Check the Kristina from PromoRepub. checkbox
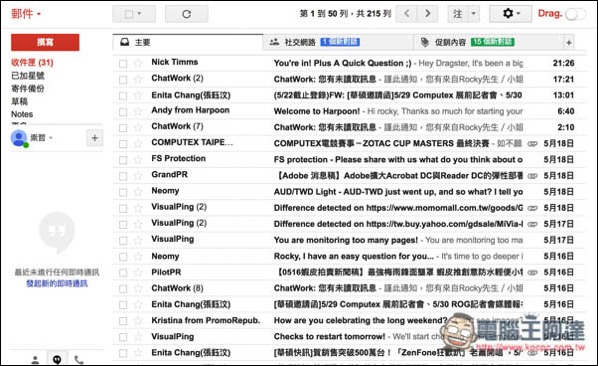This screenshot has width=598, height=366. [x=123, y=321]
